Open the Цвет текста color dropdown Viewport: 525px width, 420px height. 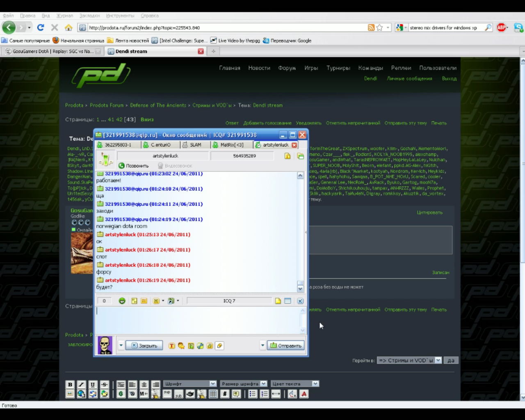tap(295, 384)
